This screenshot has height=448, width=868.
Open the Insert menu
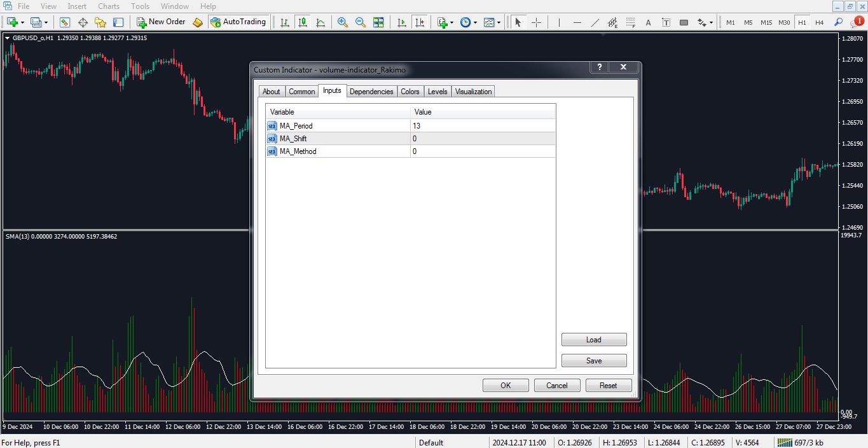click(x=77, y=6)
